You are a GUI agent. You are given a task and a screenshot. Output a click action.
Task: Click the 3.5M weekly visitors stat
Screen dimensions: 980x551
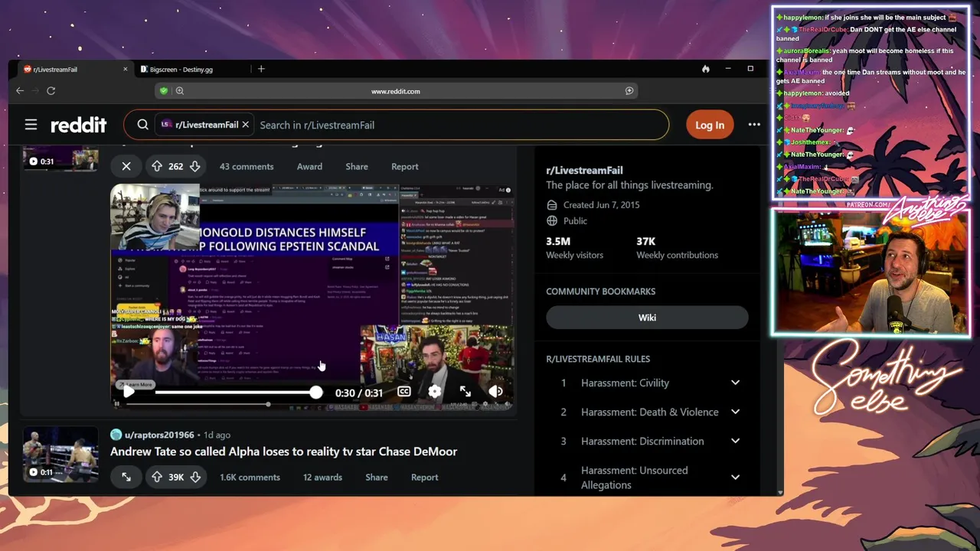pos(574,247)
